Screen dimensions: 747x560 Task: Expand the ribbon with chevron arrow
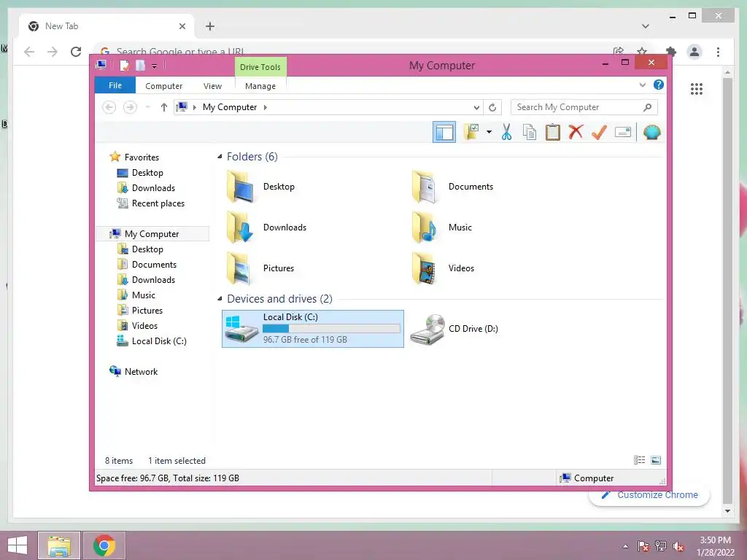pos(643,85)
